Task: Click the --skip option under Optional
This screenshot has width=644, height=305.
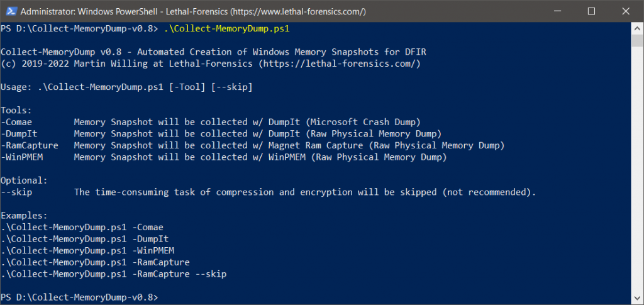Action: click(16, 192)
